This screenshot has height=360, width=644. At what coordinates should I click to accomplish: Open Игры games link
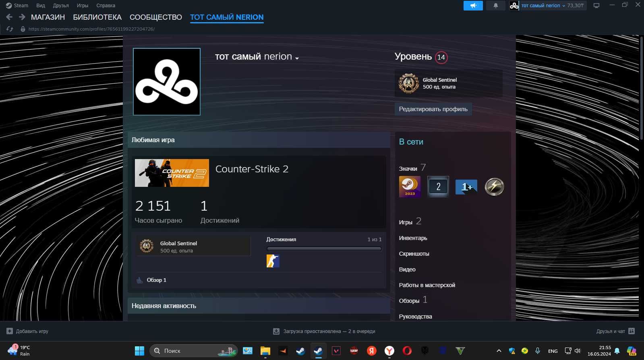click(406, 222)
